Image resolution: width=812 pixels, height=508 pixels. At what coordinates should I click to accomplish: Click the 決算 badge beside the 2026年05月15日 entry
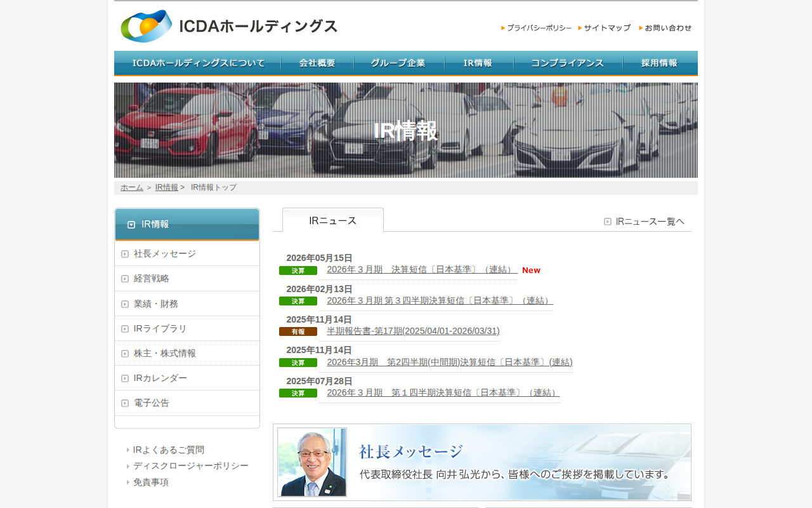(x=298, y=271)
